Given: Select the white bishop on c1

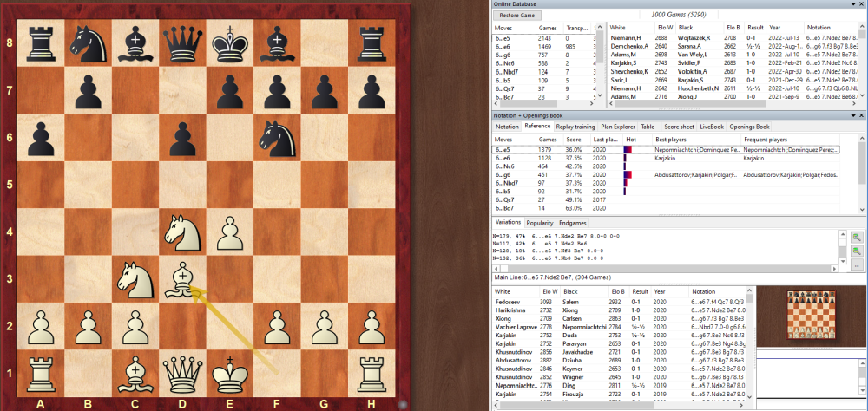Looking at the screenshot, I should [x=135, y=374].
